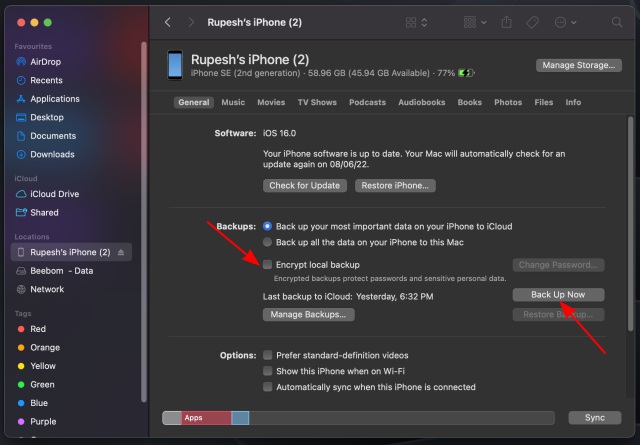Switch to the TV Shows tab
This screenshot has height=445, width=640.
click(x=317, y=102)
